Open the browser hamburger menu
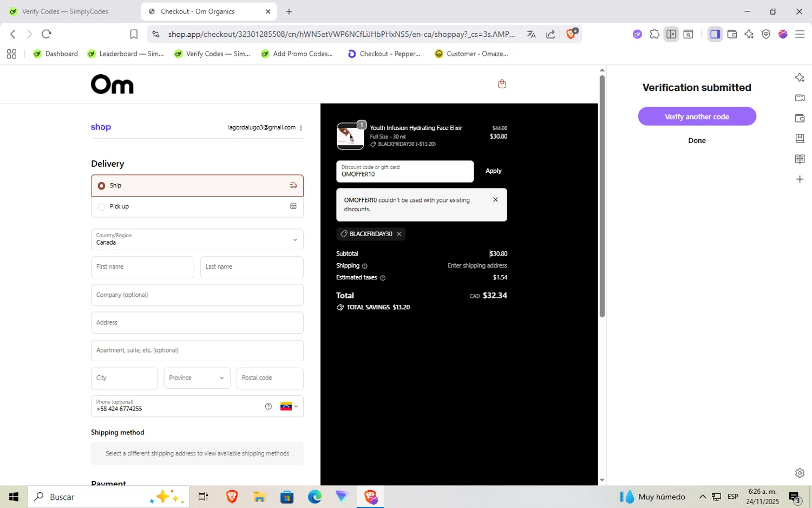 pyautogui.click(x=800, y=34)
